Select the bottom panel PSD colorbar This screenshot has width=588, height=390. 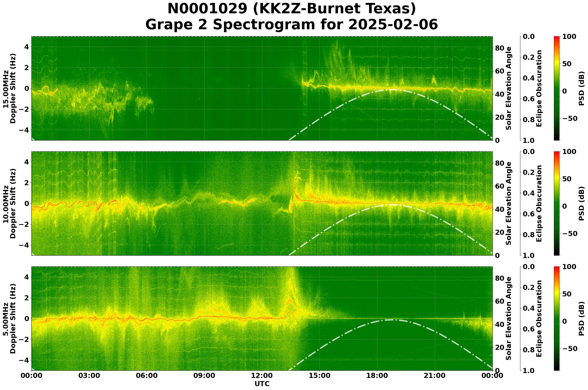[x=557, y=319]
